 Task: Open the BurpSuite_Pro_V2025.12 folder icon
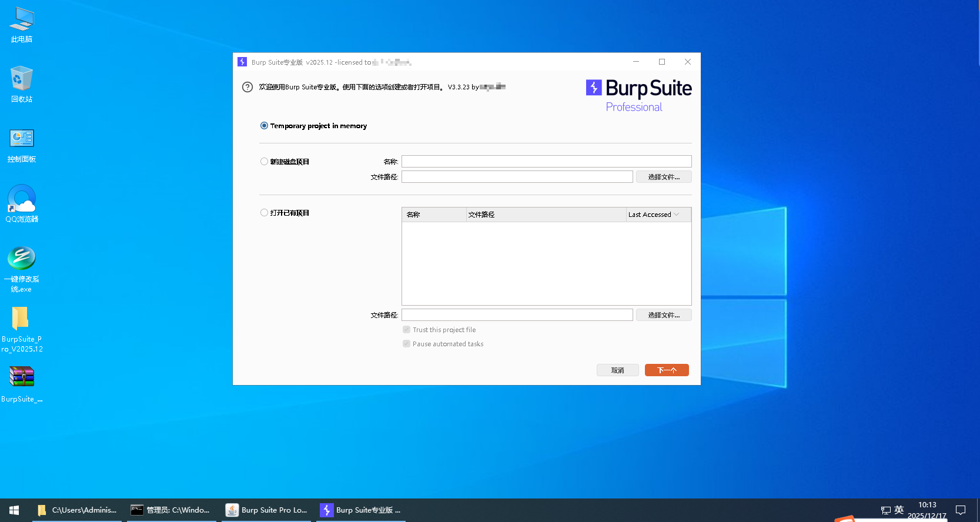[21, 319]
